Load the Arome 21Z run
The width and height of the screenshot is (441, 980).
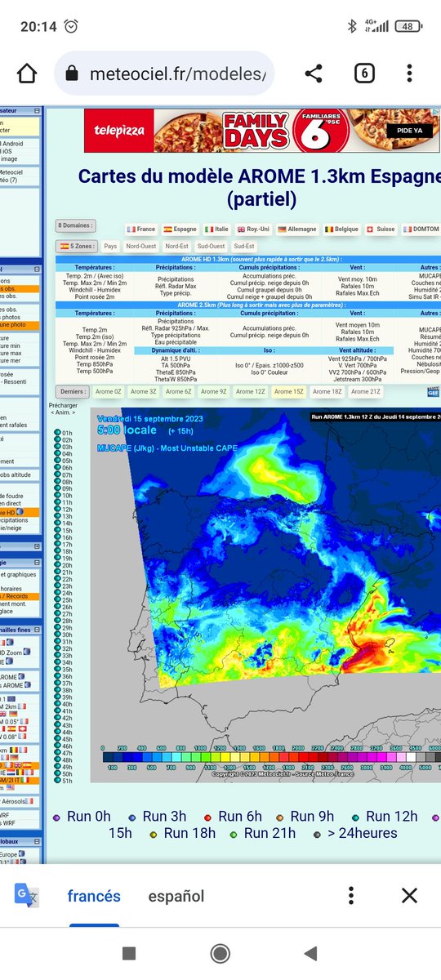point(364,392)
